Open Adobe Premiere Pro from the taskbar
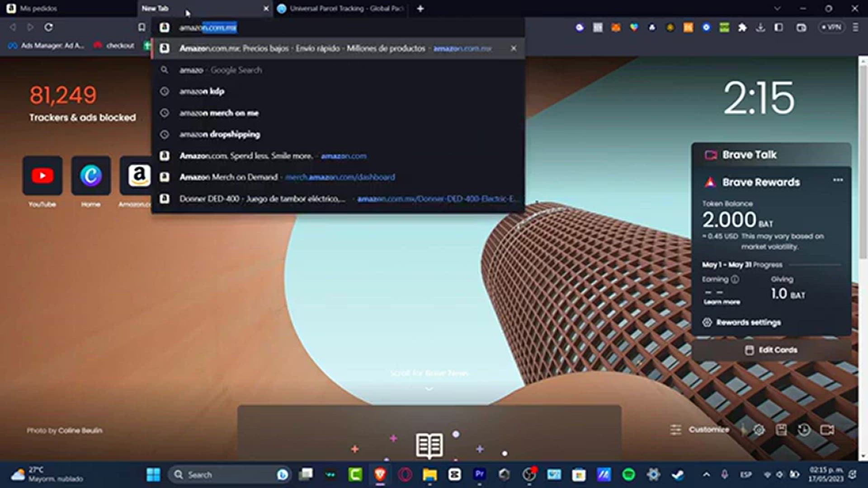The image size is (868, 488). [x=479, y=474]
